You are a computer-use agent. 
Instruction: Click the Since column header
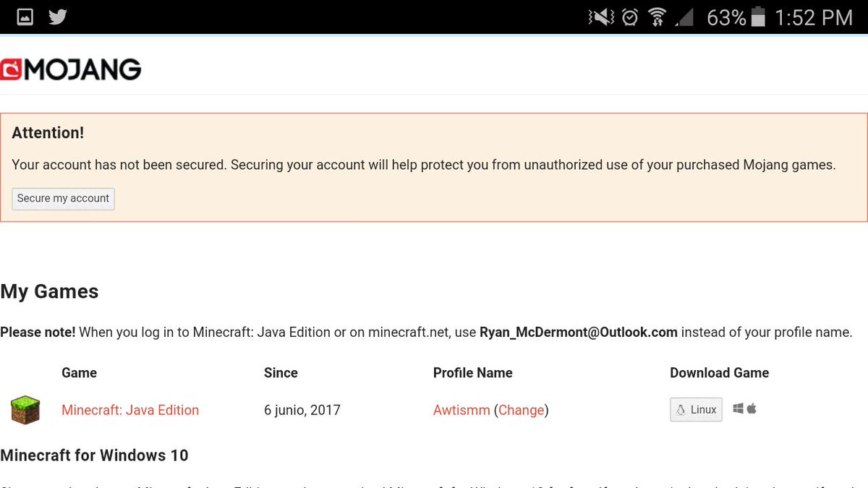click(x=281, y=373)
